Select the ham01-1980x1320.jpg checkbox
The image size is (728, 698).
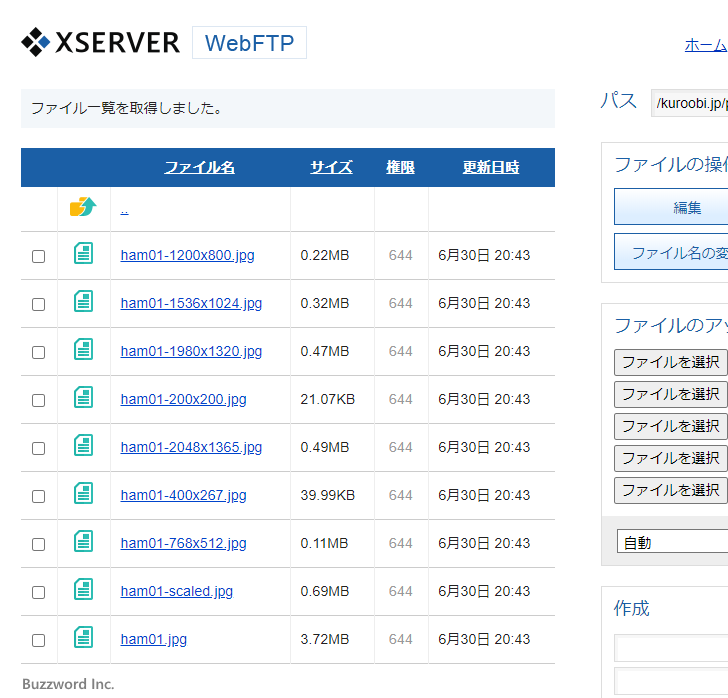tap(39, 352)
